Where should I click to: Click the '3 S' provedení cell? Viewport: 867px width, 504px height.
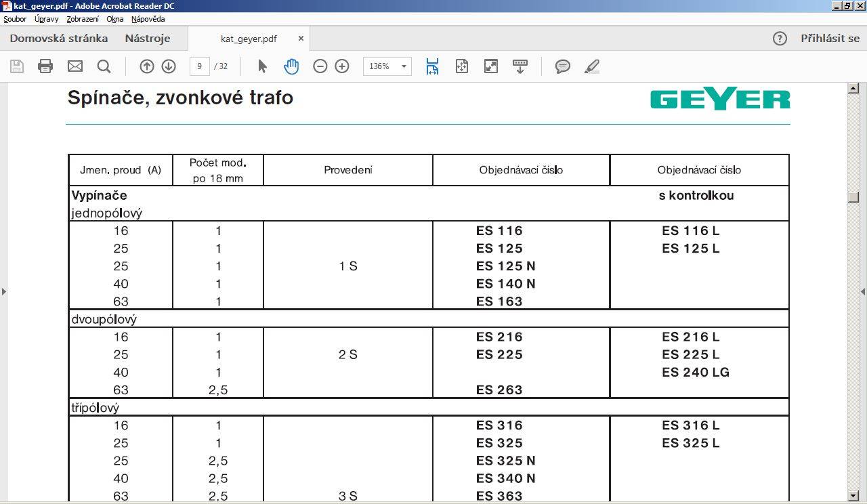click(x=348, y=496)
